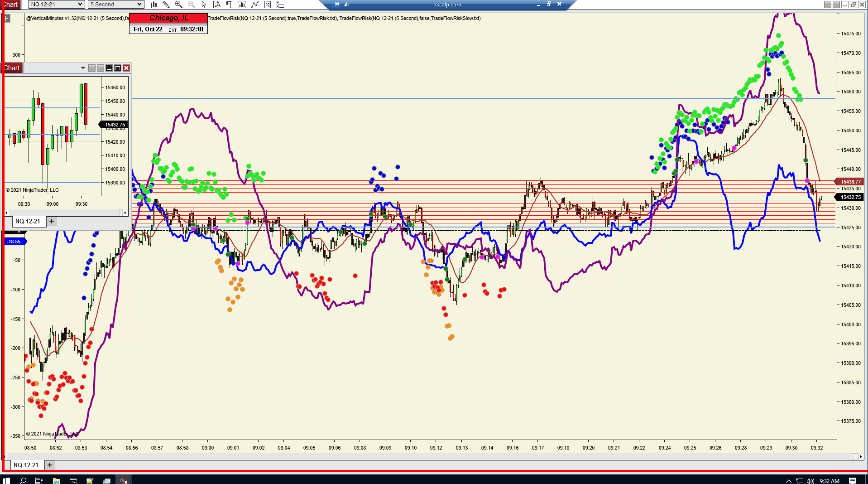Open the data series icon
This screenshot has width=868, height=484.
[242, 5]
